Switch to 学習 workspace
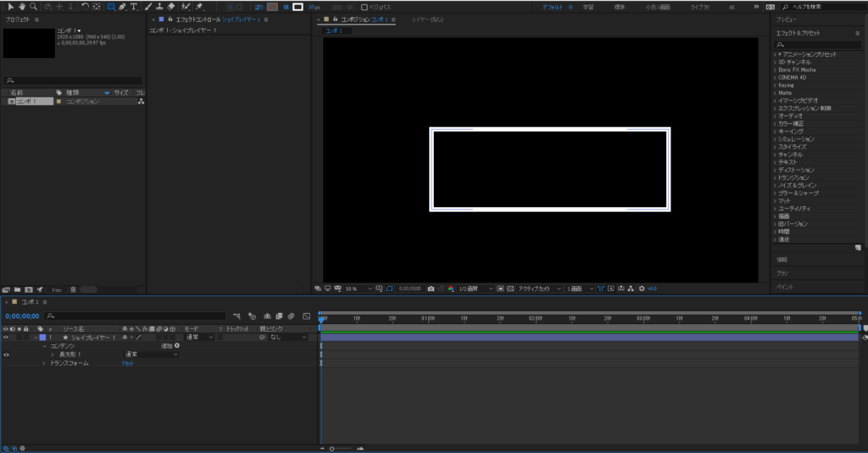 (x=588, y=7)
